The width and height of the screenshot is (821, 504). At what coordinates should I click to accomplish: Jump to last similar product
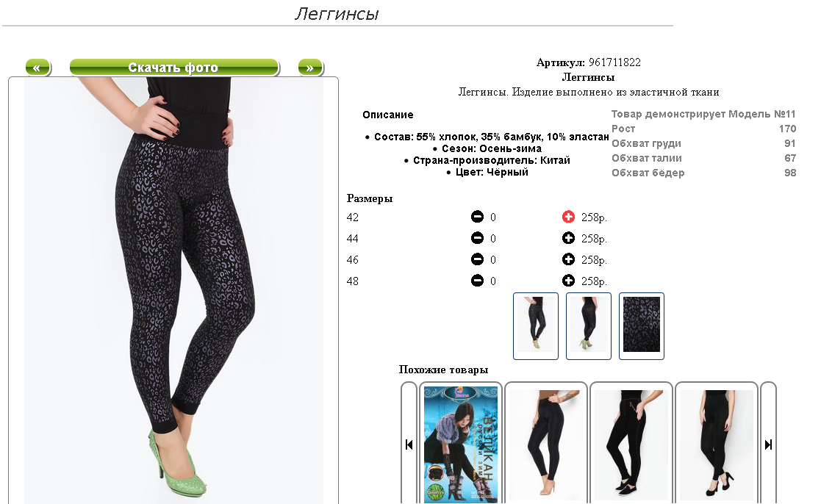[768, 444]
